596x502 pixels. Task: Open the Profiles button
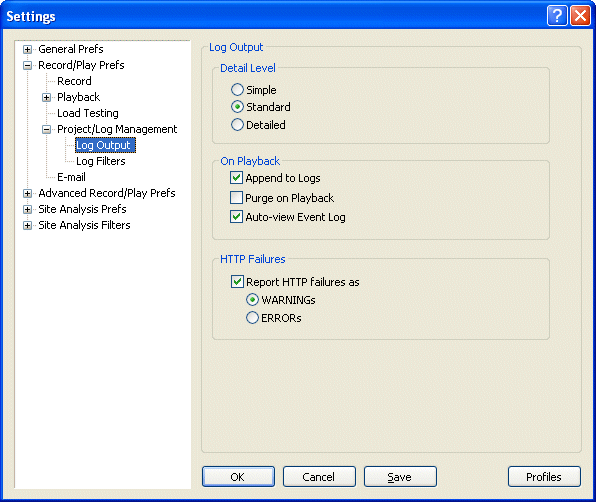[544, 477]
